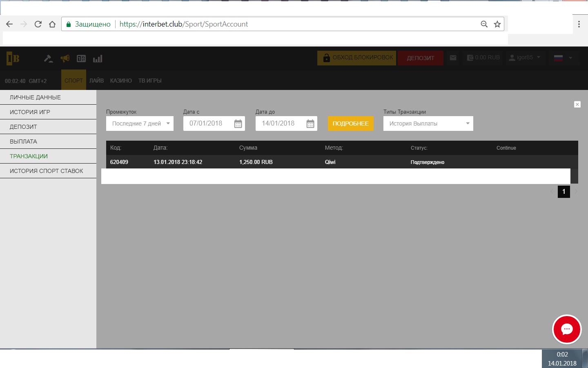Screen dimensions: 588x368
Task: Open the megaphone announcements icon
Action: [x=65, y=58]
